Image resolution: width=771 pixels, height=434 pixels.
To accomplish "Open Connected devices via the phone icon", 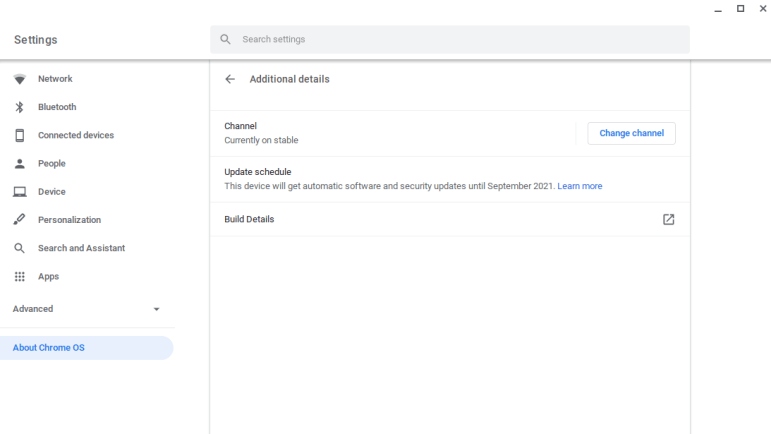I will [20, 135].
